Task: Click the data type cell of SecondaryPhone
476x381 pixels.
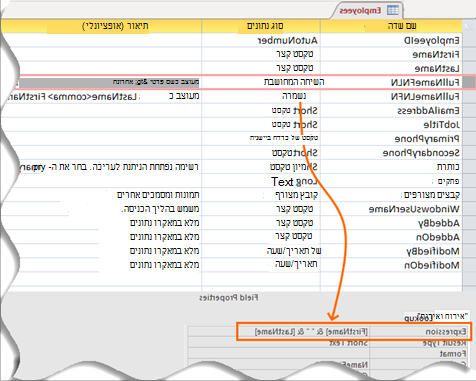Action: pos(261,152)
